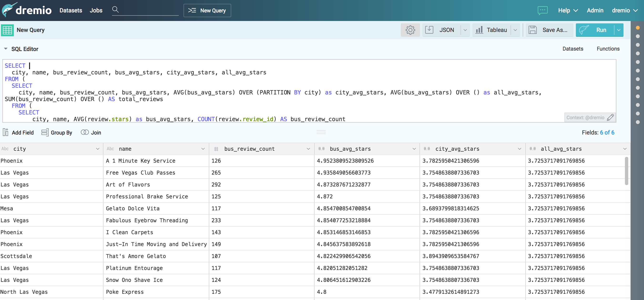Open the JSON download format dropdown

pos(465,30)
